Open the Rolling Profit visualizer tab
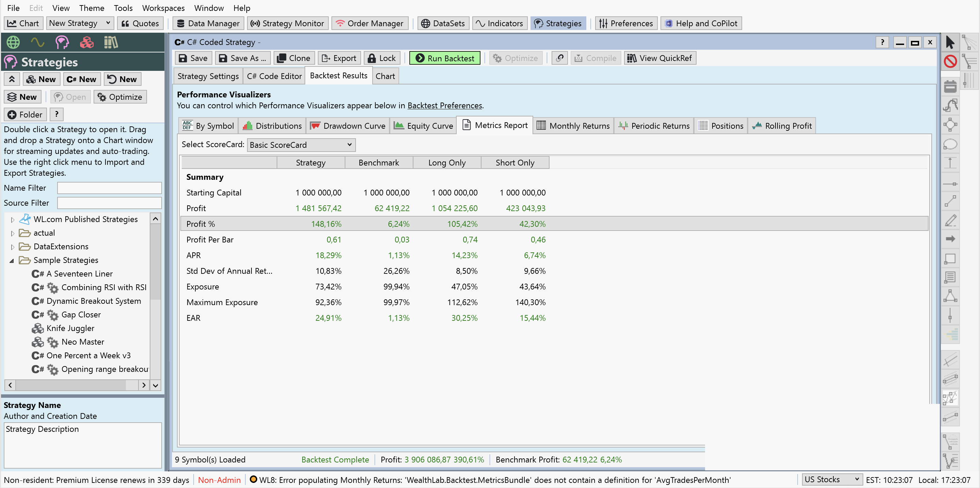Screen dimensions: 980x488 pyautogui.click(x=782, y=126)
